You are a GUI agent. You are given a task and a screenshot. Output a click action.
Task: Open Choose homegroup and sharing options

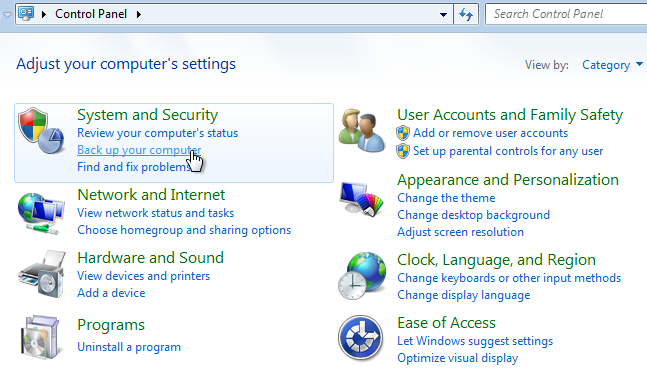click(x=184, y=230)
